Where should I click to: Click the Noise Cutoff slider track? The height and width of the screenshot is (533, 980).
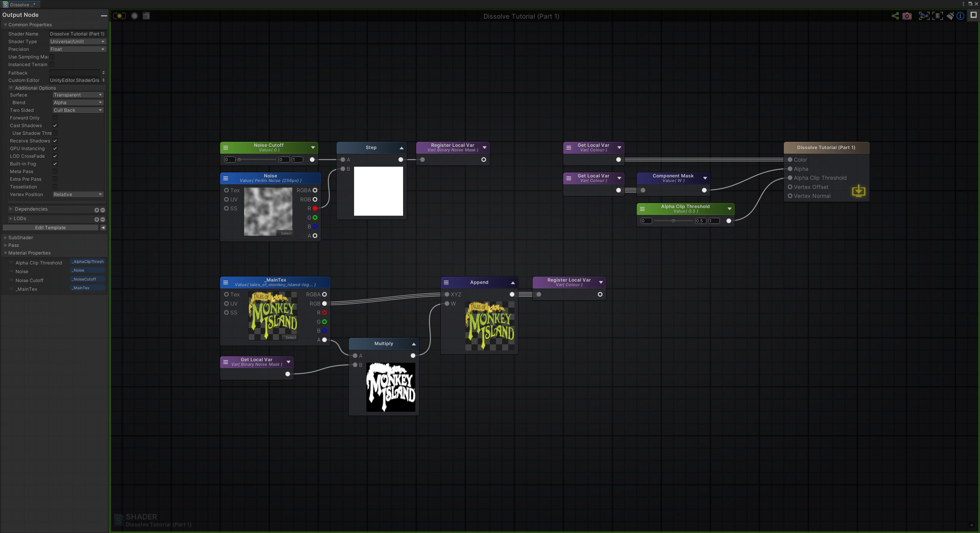(257, 160)
